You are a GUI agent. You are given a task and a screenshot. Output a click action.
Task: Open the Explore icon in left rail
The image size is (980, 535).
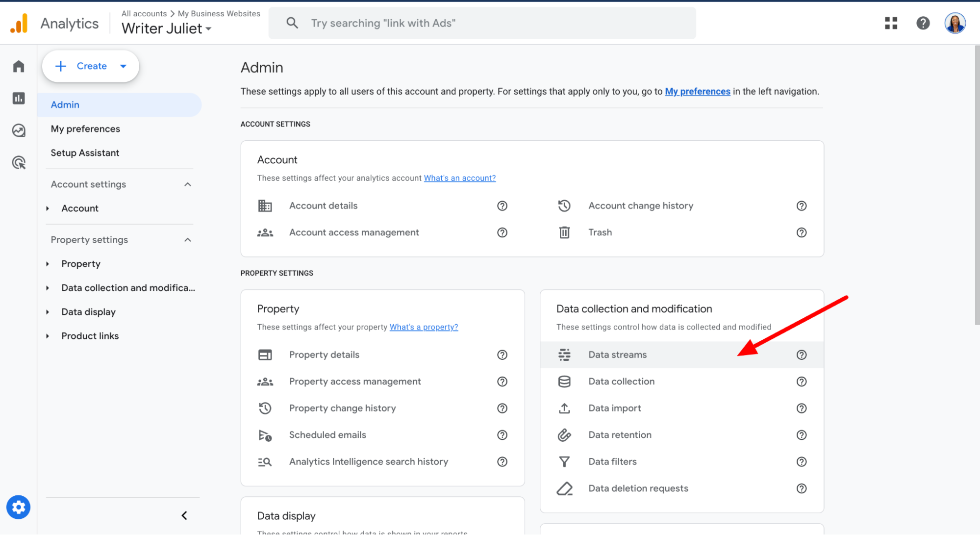coord(19,130)
